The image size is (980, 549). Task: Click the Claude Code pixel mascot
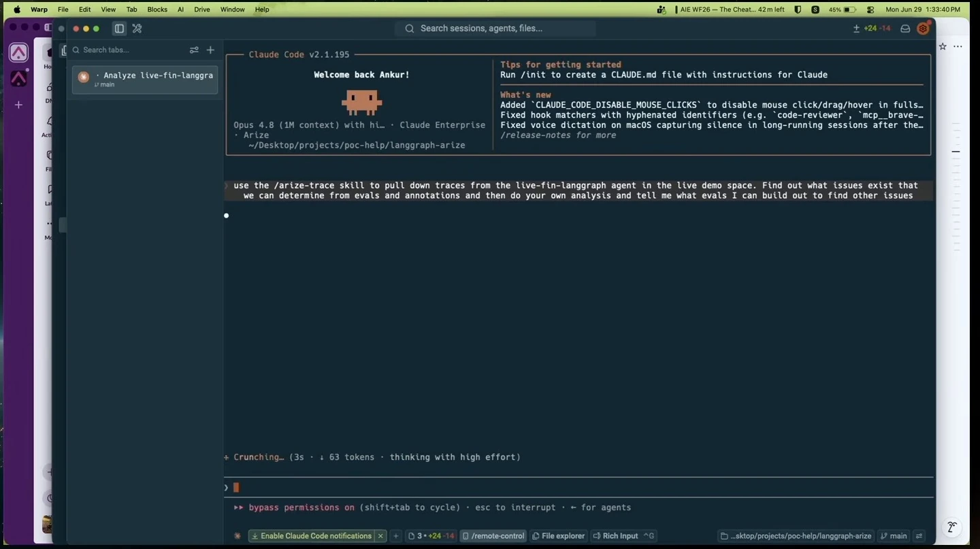[361, 102]
